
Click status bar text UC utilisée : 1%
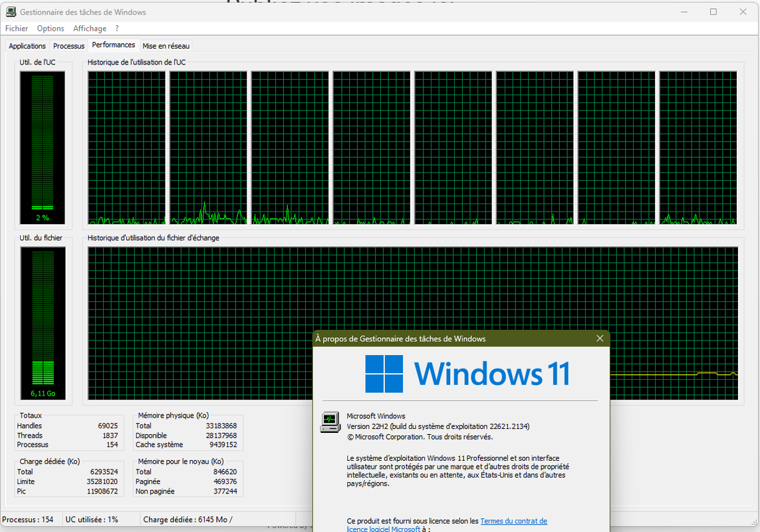point(92,519)
